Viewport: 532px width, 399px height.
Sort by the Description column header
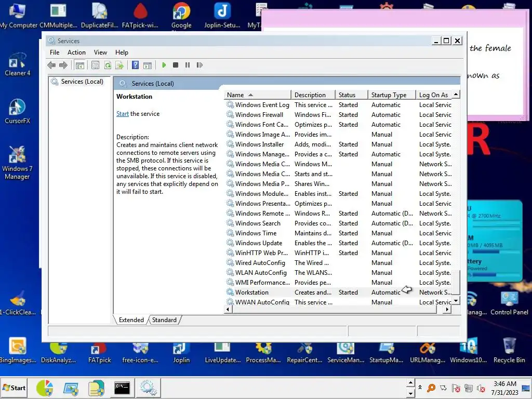click(313, 95)
